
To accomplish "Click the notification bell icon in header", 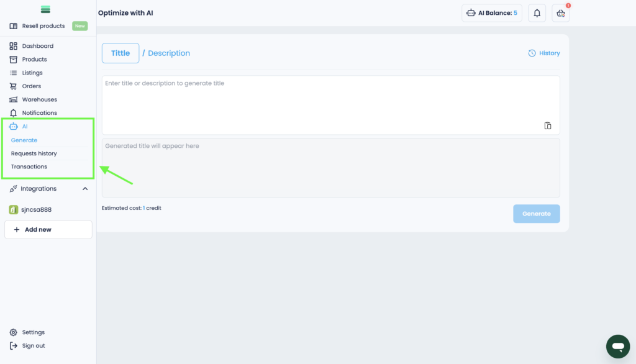I will (537, 13).
